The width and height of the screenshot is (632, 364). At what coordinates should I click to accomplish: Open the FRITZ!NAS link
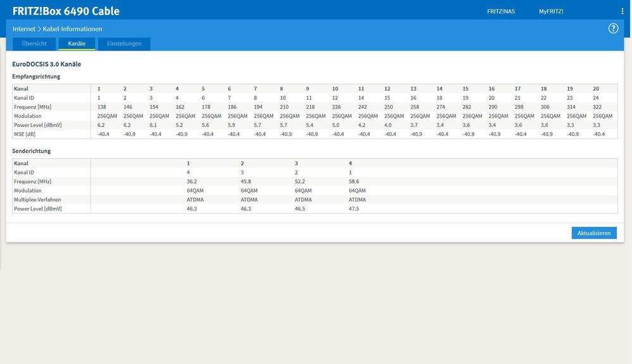(x=501, y=11)
